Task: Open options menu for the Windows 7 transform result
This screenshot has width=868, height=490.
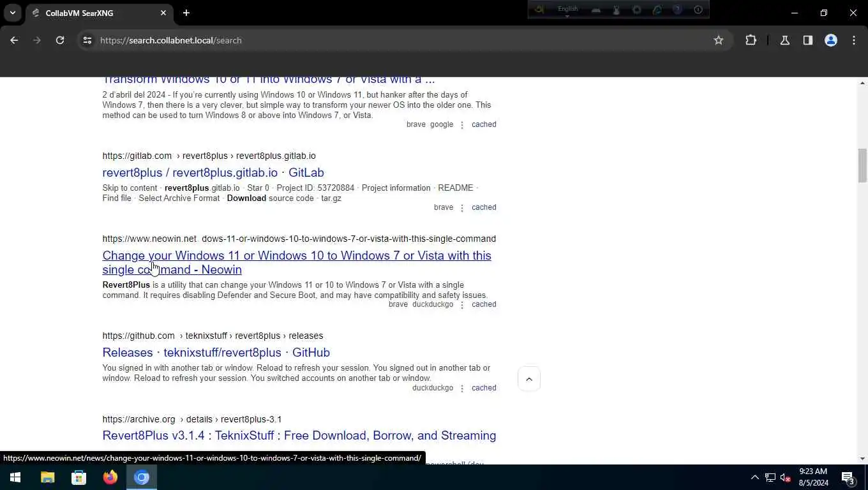Action: 462,124
